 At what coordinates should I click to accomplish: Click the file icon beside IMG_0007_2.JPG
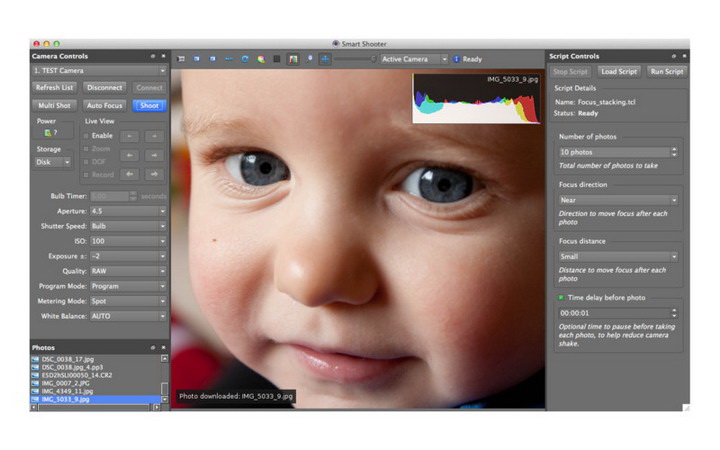click(35, 383)
